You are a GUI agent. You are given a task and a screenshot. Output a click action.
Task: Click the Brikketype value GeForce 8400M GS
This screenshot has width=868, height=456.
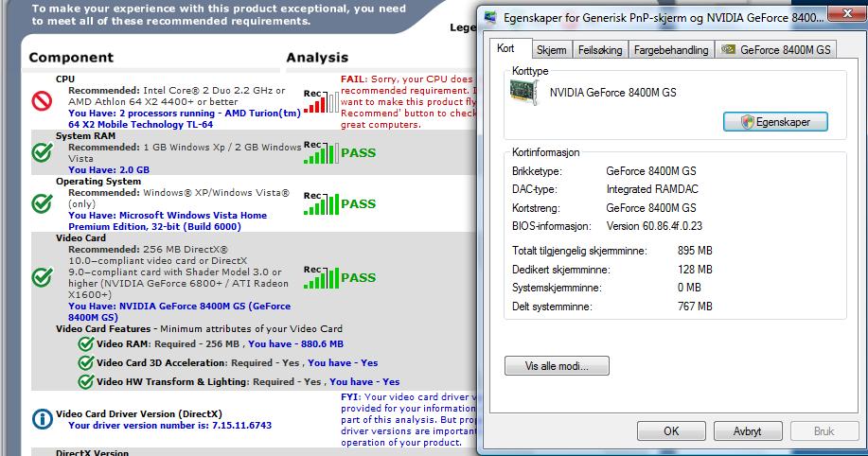(651, 171)
